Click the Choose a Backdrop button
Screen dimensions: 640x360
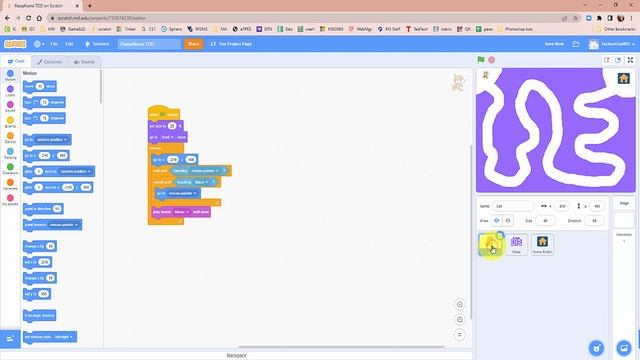coord(624,348)
